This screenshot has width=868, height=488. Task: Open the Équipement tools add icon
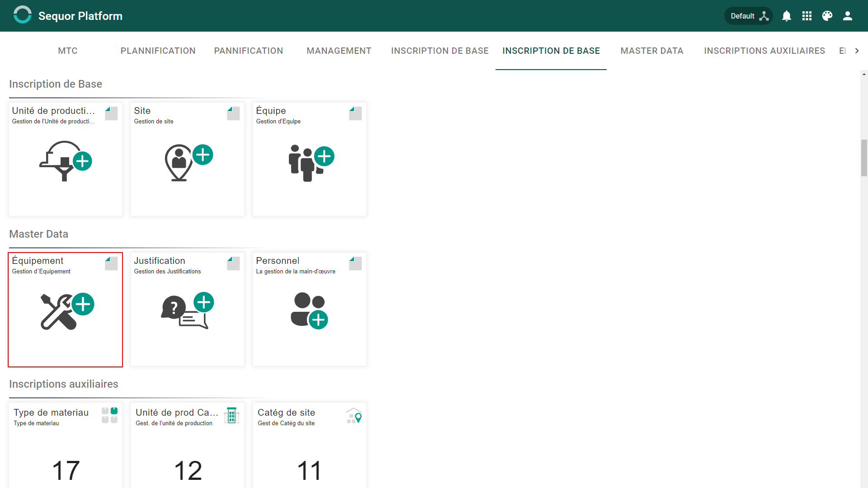click(x=67, y=311)
